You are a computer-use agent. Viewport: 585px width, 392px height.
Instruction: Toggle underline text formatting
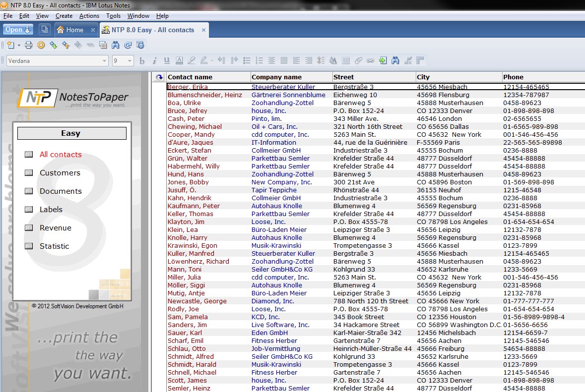pyautogui.click(x=167, y=61)
